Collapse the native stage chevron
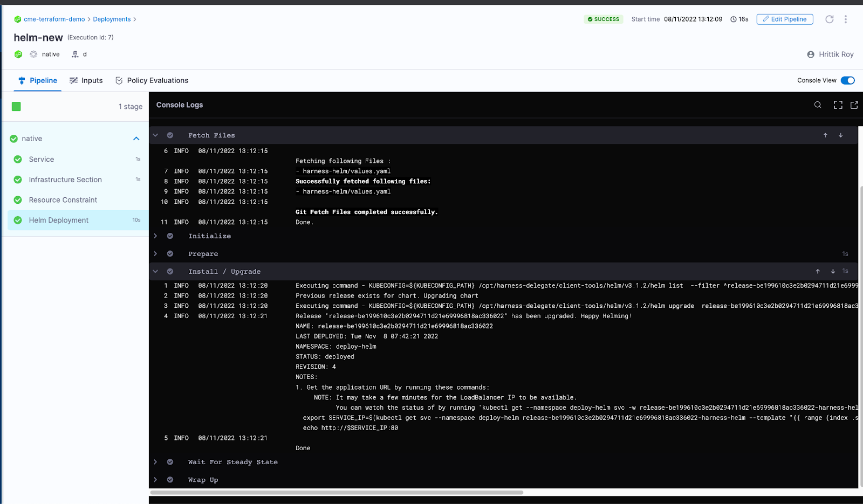 (x=136, y=139)
